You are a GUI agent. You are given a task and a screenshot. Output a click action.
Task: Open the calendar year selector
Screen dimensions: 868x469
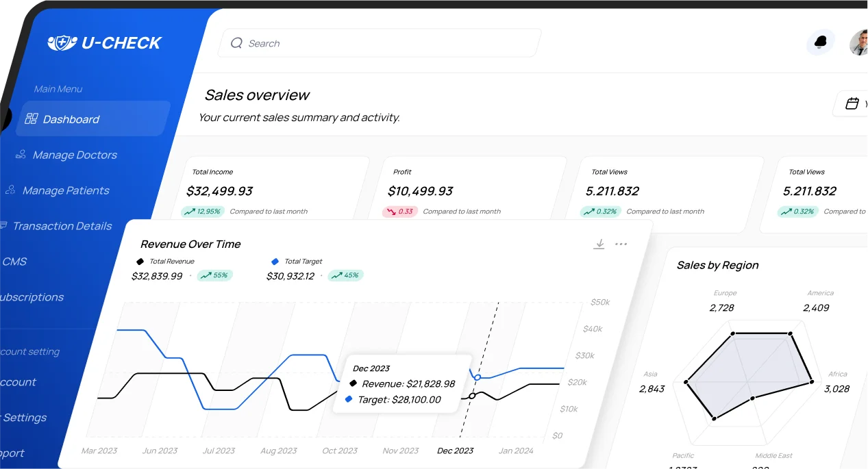point(852,103)
